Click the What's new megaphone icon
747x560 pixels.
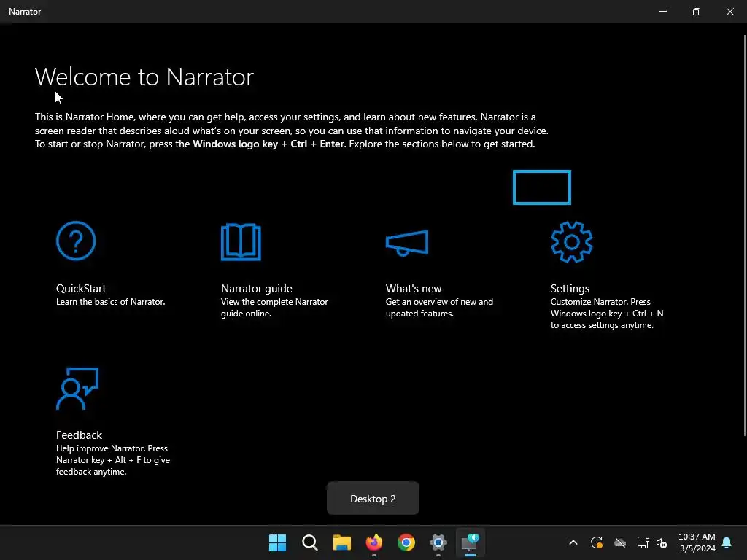pos(407,243)
